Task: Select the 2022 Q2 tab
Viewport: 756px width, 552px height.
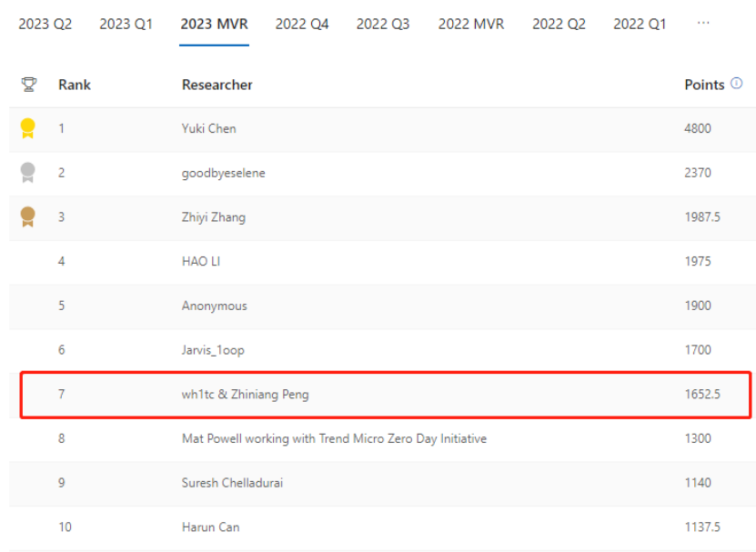Action: click(x=559, y=25)
